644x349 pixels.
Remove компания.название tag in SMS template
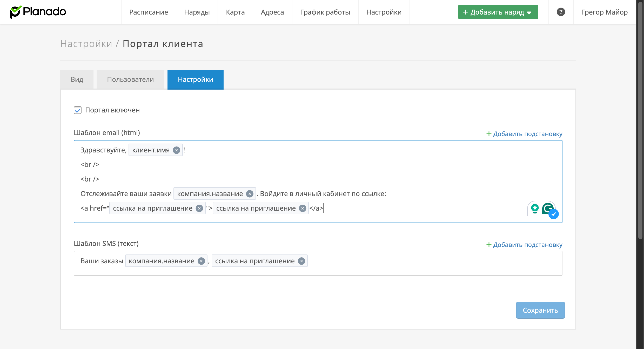(x=201, y=261)
